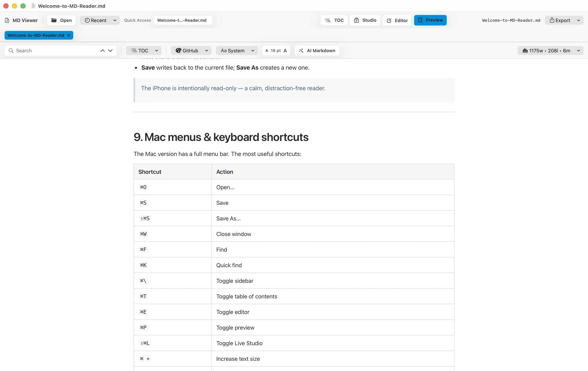Click the "9. Mac menus & keyboard shortcuts" heading

pos(221,137)
